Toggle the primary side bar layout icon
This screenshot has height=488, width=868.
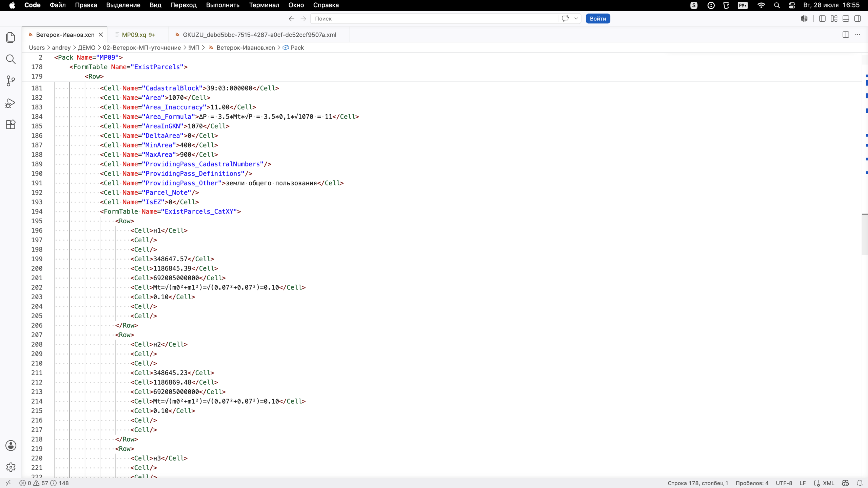(822, 19)
